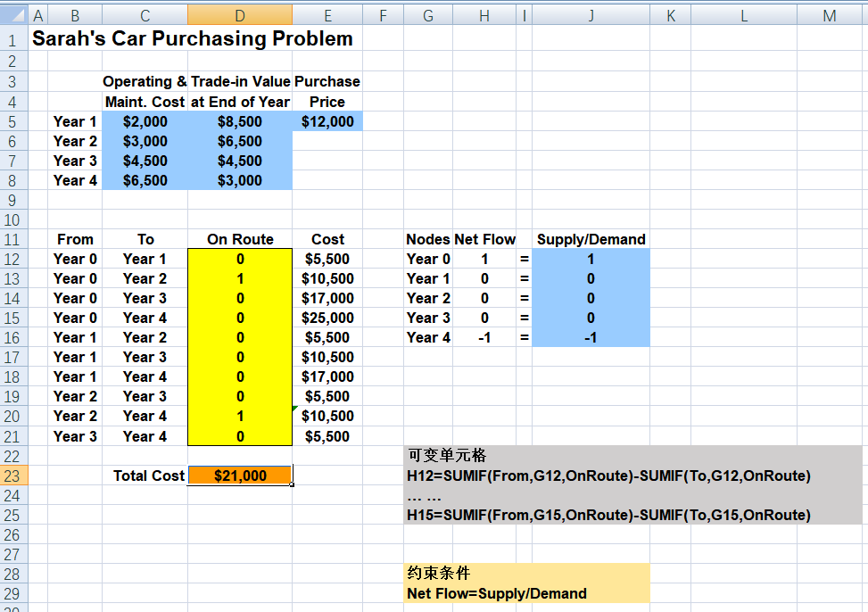Click the 可变单元格 label
Viewport: 868px width, 612px height.
[x=447, y=455]
